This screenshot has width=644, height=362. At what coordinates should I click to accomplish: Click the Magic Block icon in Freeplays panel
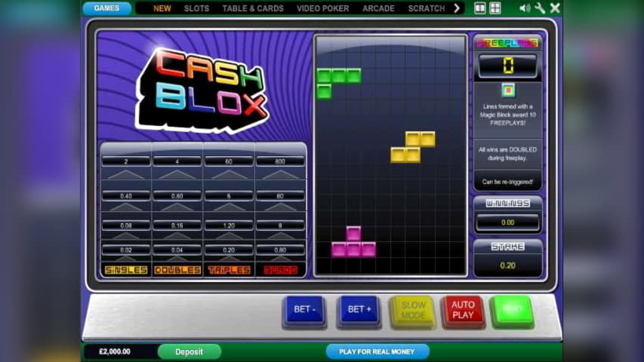(x=508, y=90)
